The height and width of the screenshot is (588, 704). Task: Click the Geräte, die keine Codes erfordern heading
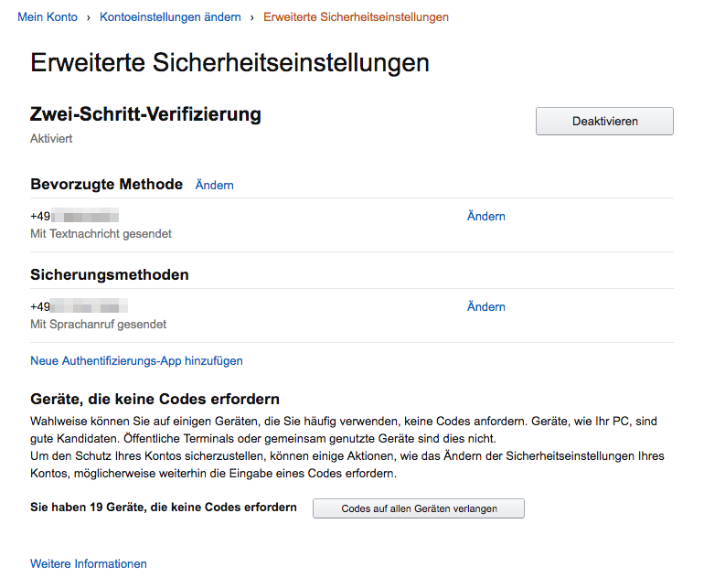[155, 400]
